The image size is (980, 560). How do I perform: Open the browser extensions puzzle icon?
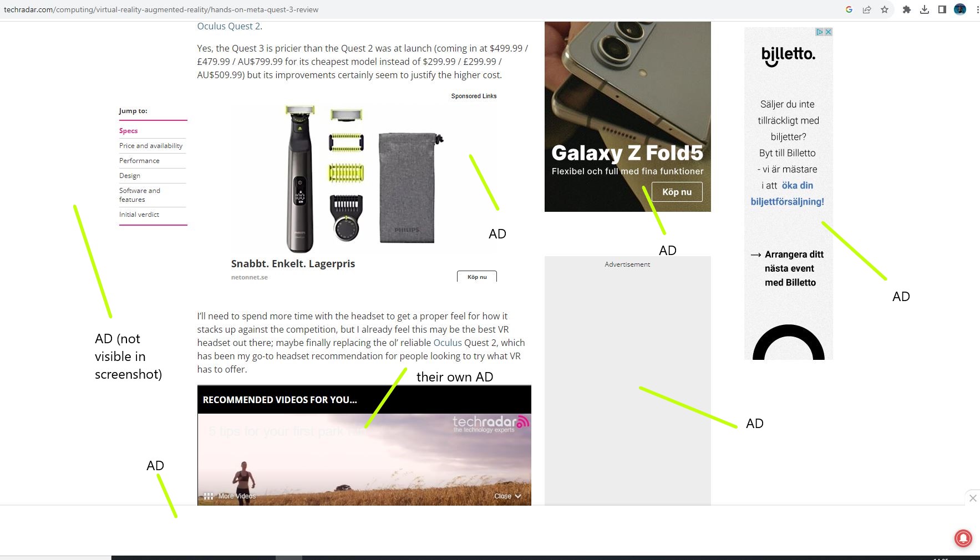pyautogui.click(x=907, y=9)
